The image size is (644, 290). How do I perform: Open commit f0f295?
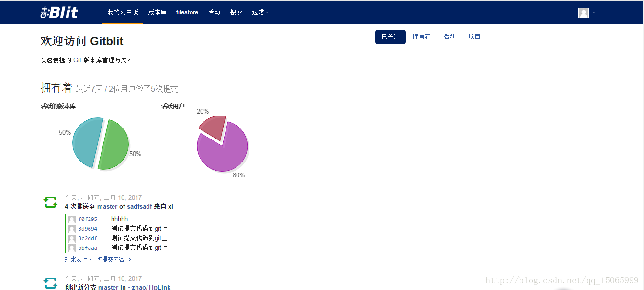(x=88, y=219)
